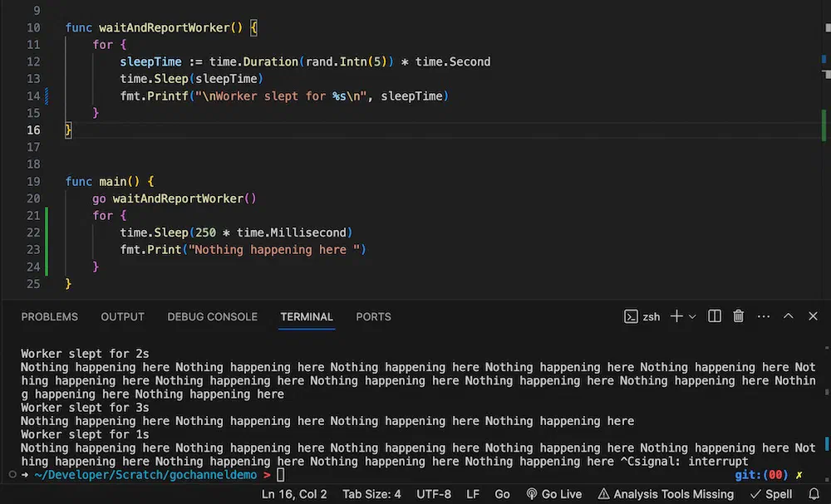Maximize panel with the up chevron
Screen dimensions: 831x504
point(788,316)
